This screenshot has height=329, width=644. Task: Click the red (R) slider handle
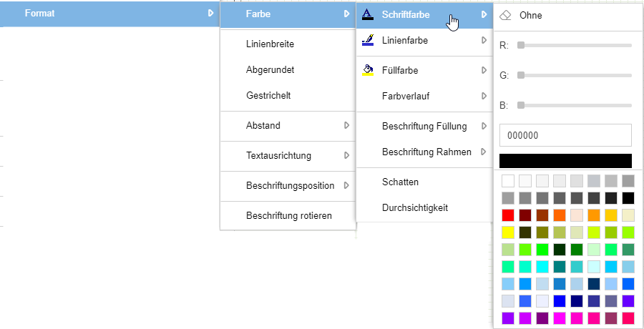point(521,45)
